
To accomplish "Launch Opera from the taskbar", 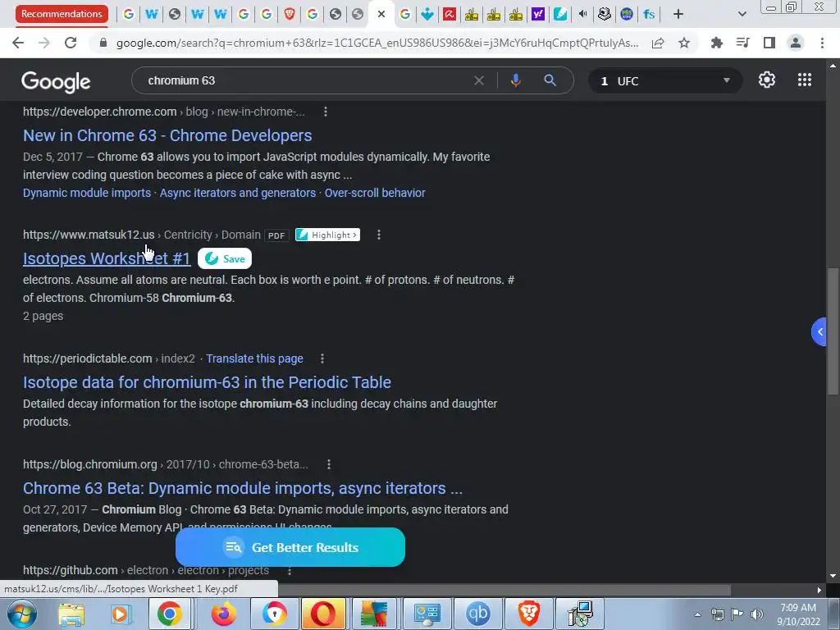I will pyautogui.click(x=323, y=614).
